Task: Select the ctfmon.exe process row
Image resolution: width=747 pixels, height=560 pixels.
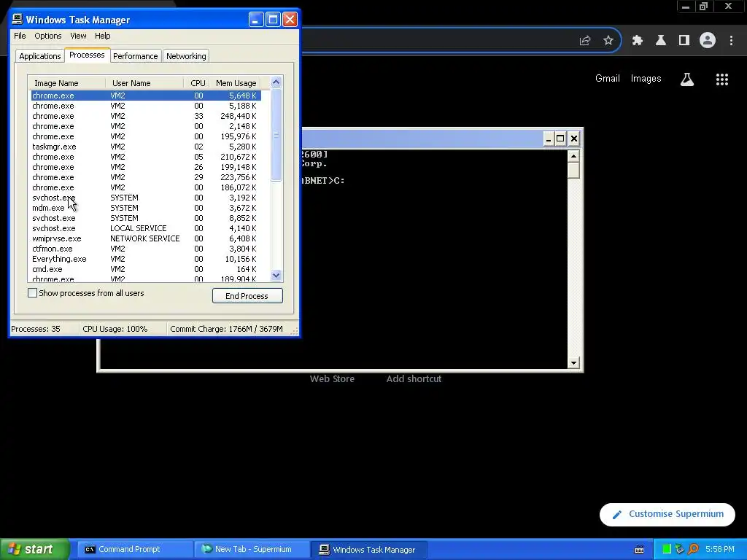Action: [146, 249]
